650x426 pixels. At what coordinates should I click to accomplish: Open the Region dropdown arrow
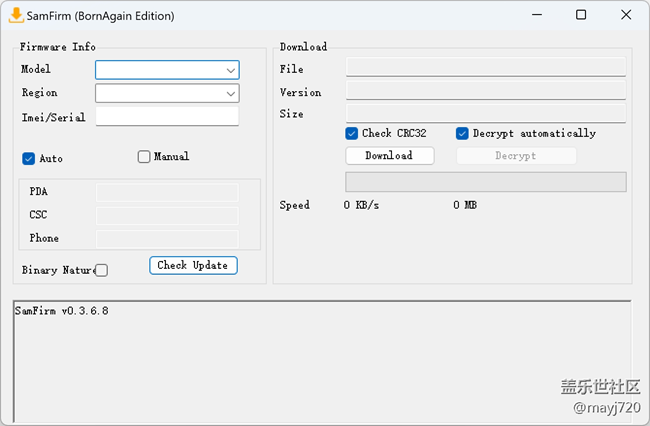pos(231,93)
